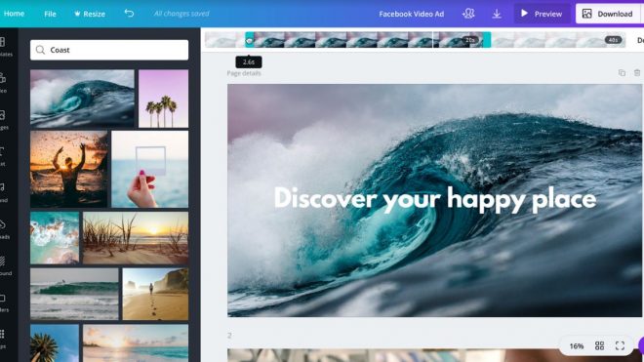
Task: Select the aerial shoreline thumbnail
Action: [55, 237]
